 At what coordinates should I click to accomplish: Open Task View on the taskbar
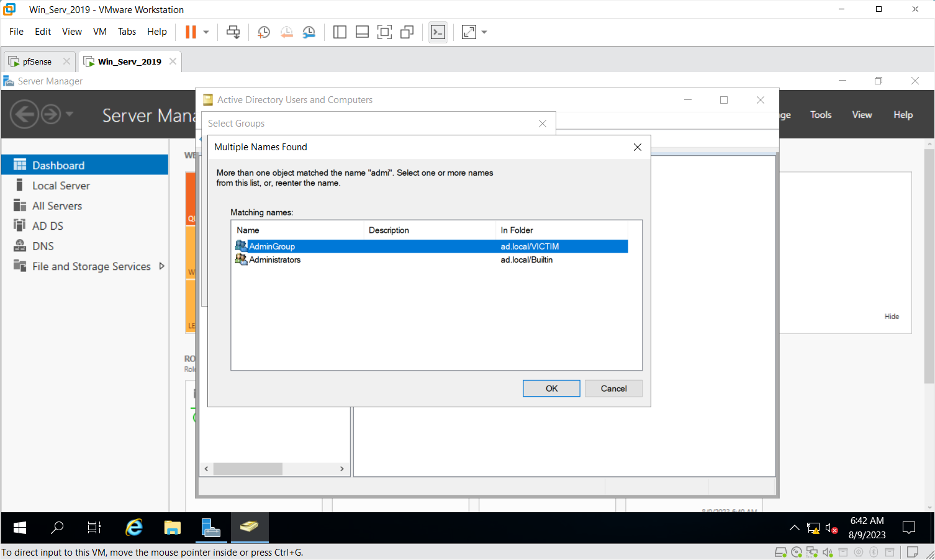tap(94, 528)
